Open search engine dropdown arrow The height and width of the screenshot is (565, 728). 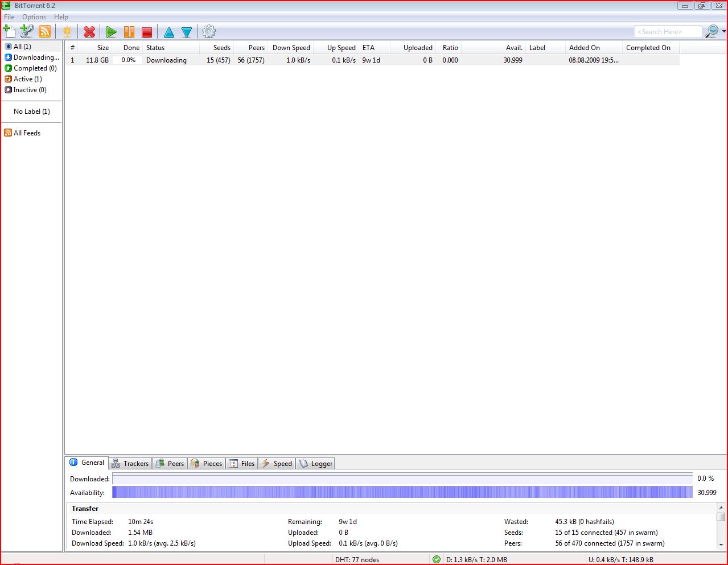(x=724, y=32)
